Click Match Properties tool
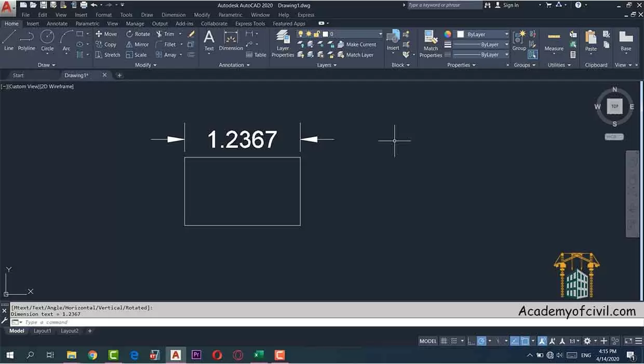Viewport: 644px width, 364px height. point(431,44)
